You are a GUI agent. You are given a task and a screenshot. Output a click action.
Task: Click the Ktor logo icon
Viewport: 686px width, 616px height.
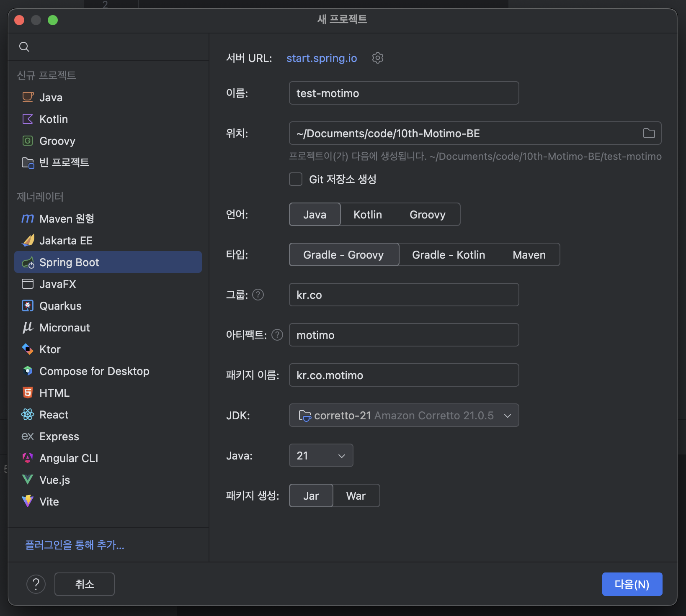[x=28, y=349]
